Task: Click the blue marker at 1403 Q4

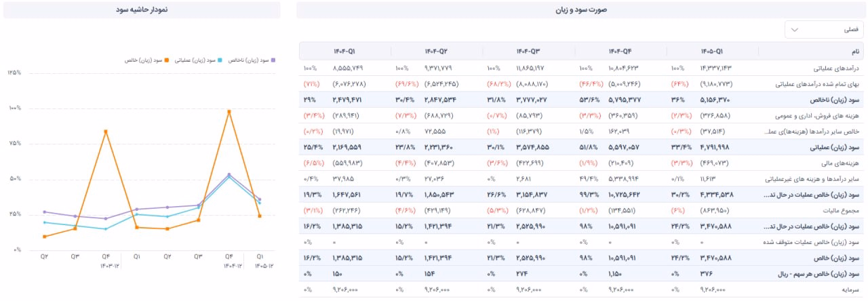Action: (106, 229)
